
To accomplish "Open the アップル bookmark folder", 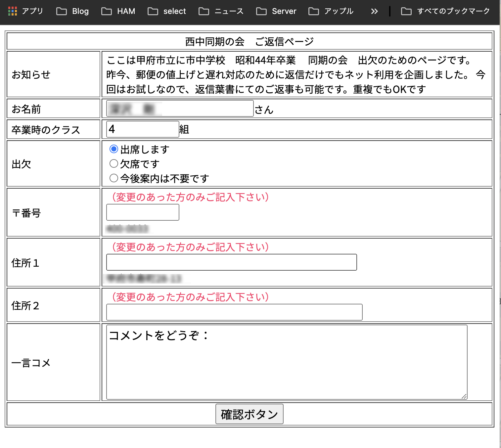I will (x=331, y=11).
